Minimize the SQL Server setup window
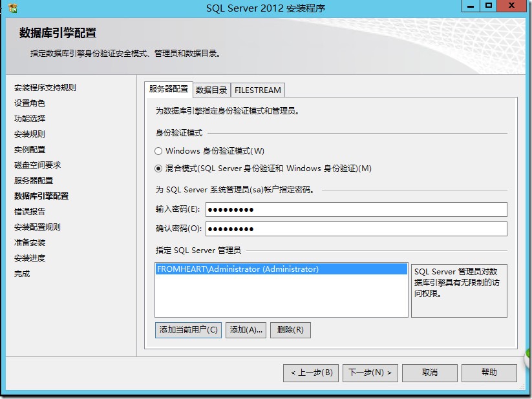 [x=471, y=6]
